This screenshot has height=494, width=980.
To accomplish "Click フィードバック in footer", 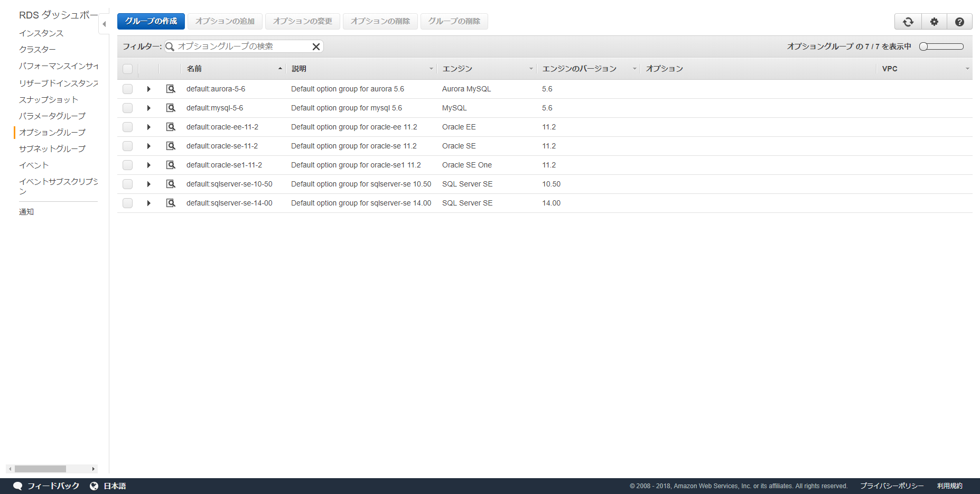I will [53, 486].
